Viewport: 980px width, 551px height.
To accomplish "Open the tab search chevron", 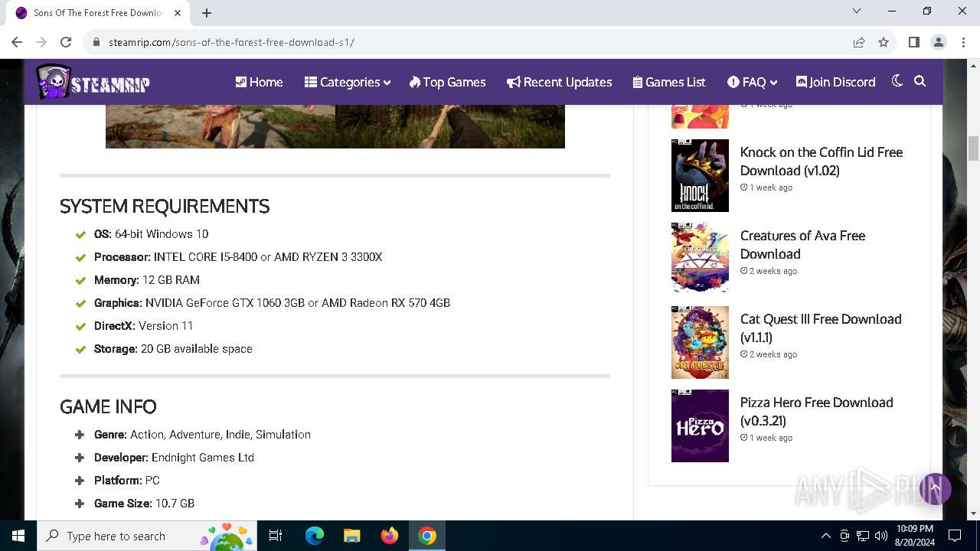I will coord(857,11).
